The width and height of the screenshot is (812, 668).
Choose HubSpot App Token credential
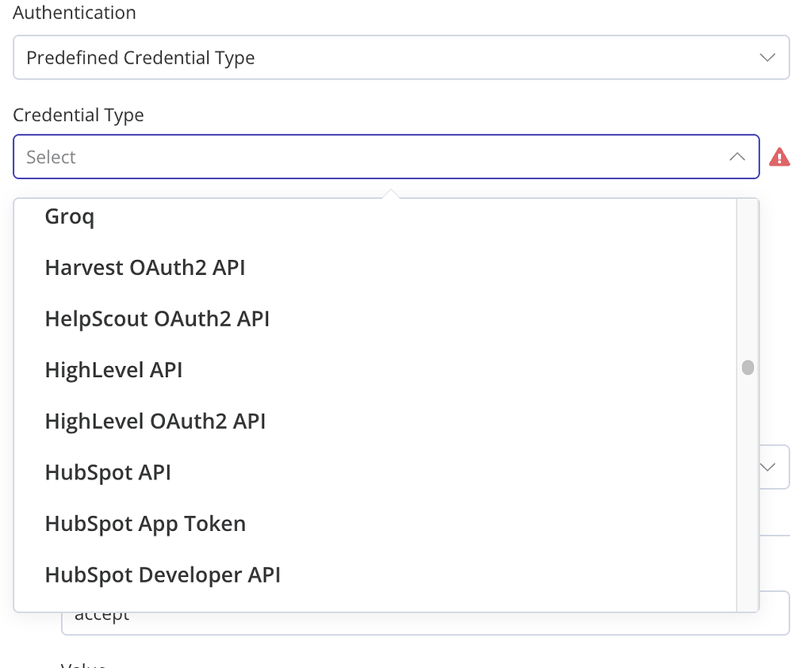[x=145, y=523]
